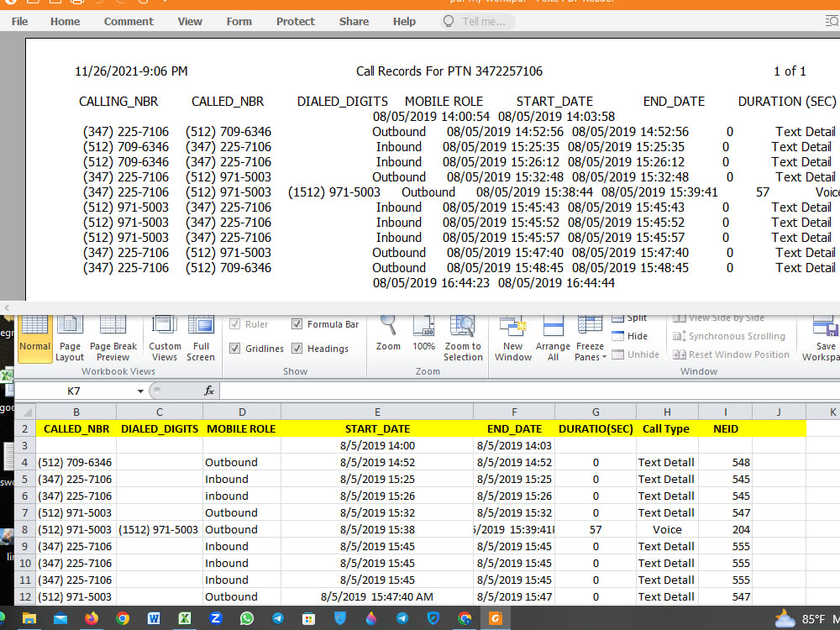Set zoom to 100%
Screen dimensions: 840x630
click(423, 334)
